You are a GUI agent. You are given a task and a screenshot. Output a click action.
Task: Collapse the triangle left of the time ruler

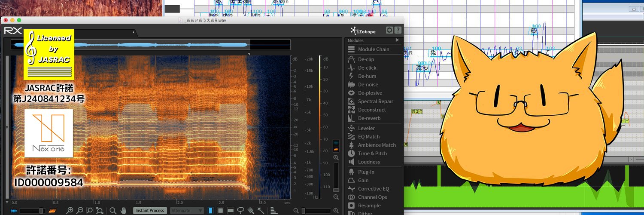(7, 202)
